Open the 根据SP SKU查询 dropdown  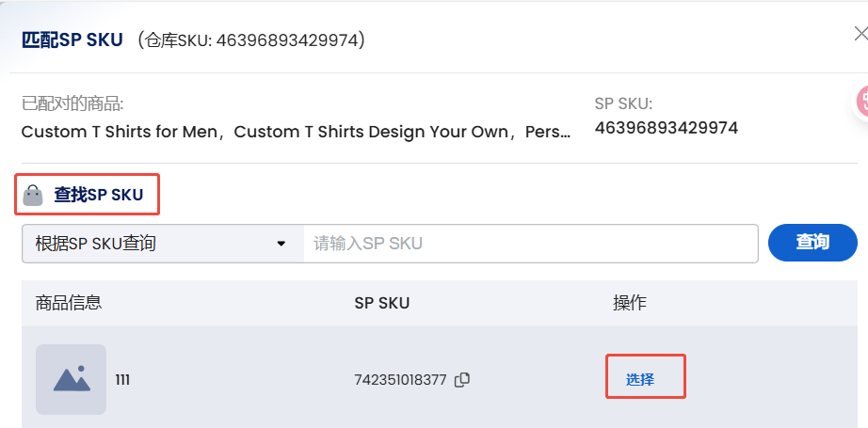161,244
